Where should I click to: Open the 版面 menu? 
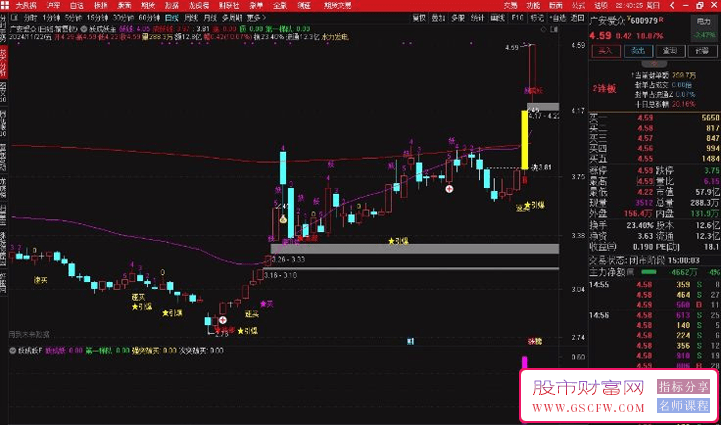[555, 6]
